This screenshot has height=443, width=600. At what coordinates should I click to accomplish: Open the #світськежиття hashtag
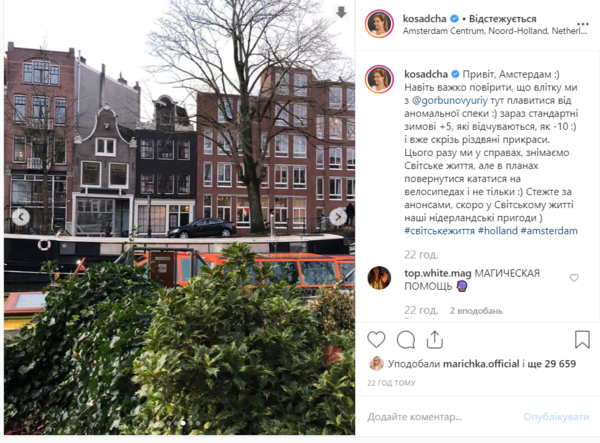[439, 231]
